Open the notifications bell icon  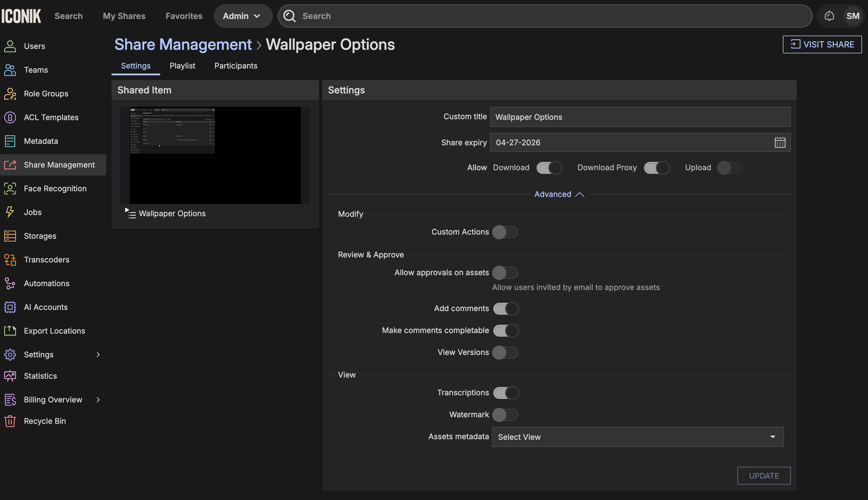(x=829, y=16)
